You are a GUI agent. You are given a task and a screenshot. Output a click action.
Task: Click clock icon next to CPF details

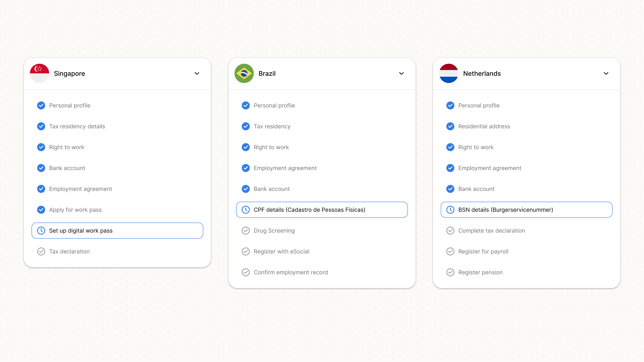tap(246, 210)
